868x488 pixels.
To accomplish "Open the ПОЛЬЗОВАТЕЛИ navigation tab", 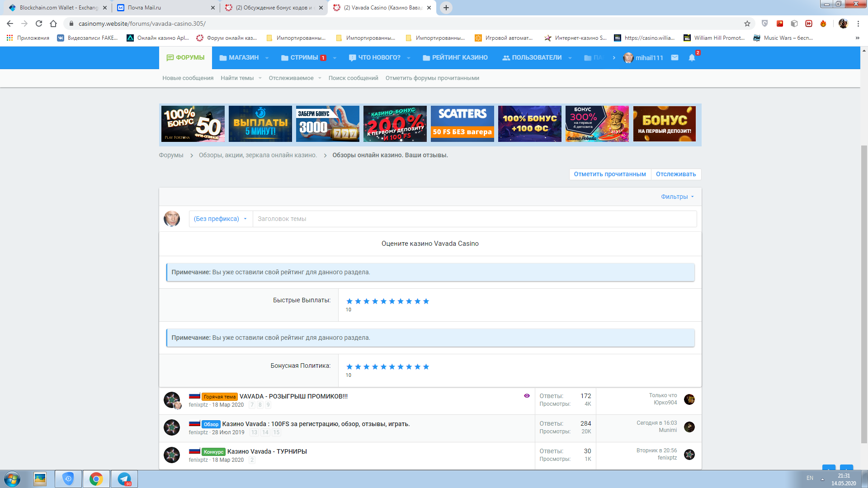I will coord(532,57).
